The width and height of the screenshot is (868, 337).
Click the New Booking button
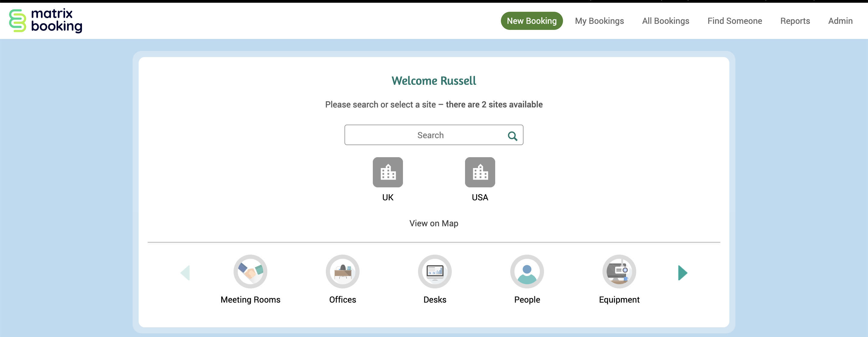(x=531, y=21)
